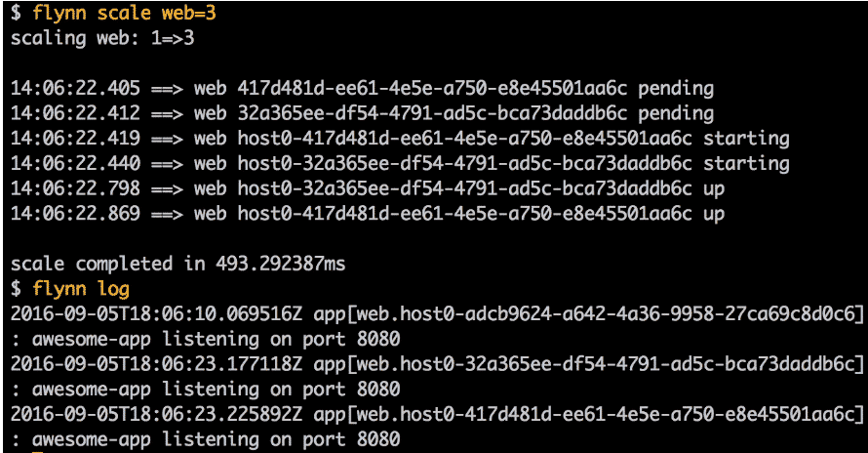Viewport: 868px width, 453px height.
Task: Click the timestamp 14:06:22.798
Action: coord(74,188)
